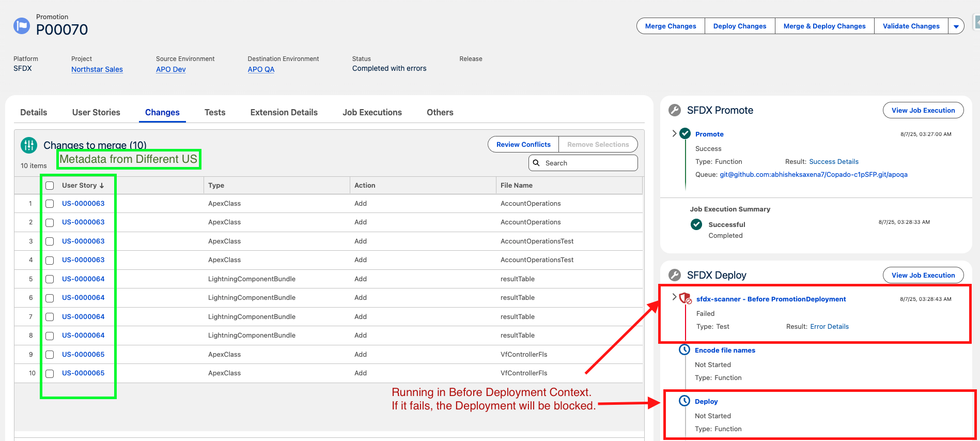Check row 2 AccountOperations checkbox
Screen dimensions: 980x441
[x=50, y=223]
